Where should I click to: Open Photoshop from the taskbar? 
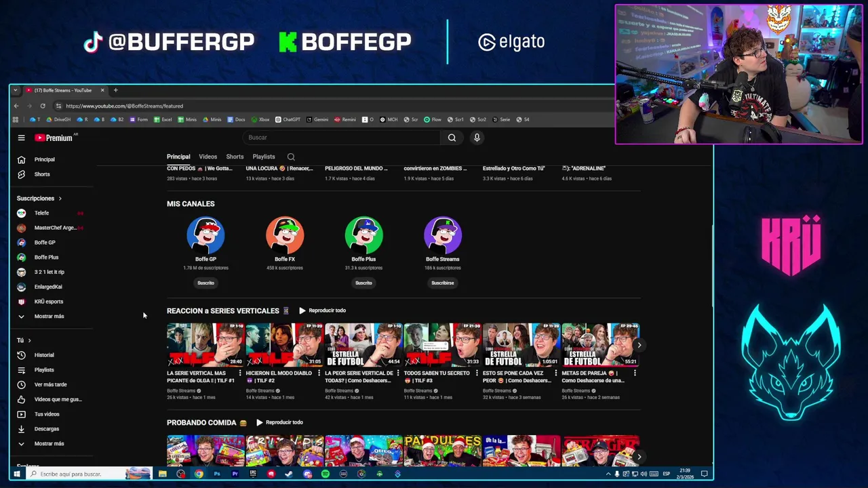[217, 474]
